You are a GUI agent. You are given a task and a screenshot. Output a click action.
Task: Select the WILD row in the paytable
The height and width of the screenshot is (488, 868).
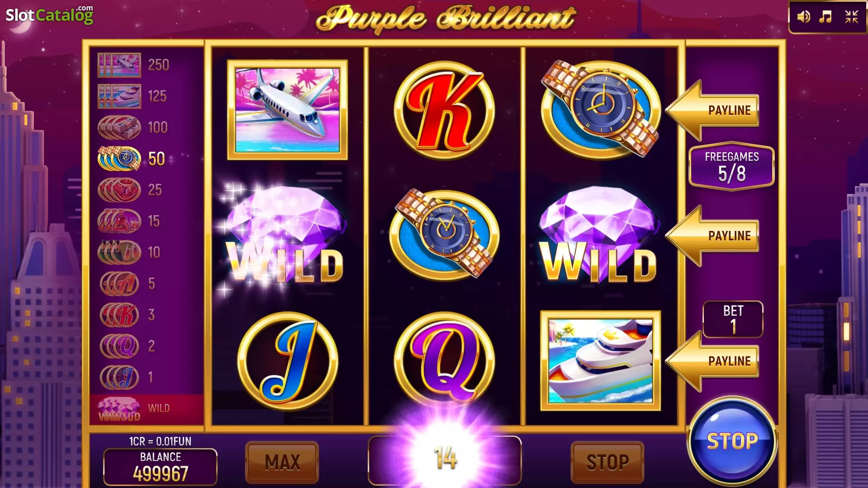tap(146, 409)
